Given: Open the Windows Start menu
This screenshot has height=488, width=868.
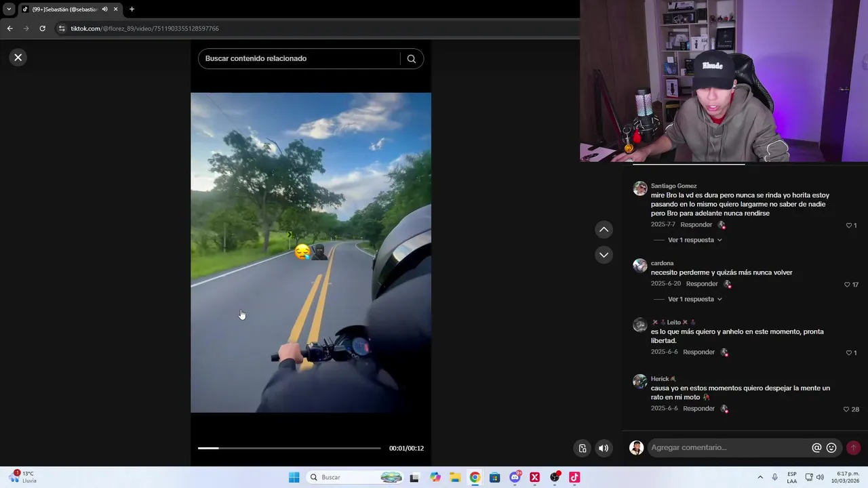Looking at the screenshot, I should coord(294,477).
